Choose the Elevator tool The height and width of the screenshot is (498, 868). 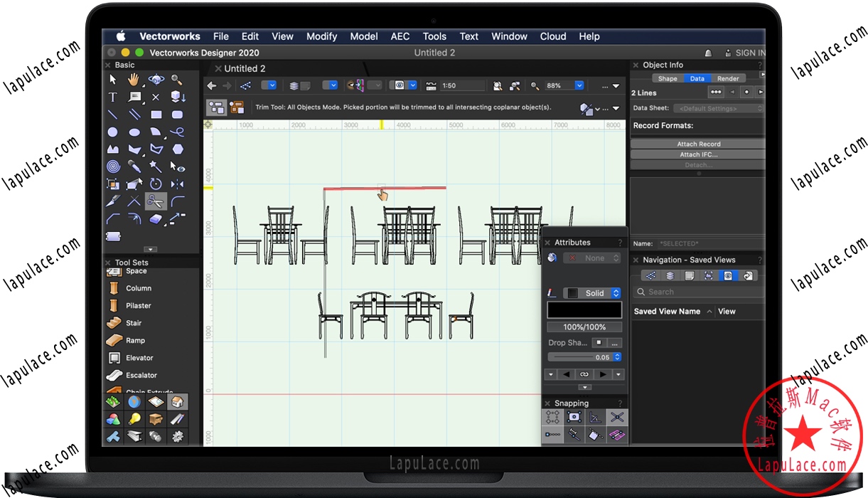click(x=139, y=358)
